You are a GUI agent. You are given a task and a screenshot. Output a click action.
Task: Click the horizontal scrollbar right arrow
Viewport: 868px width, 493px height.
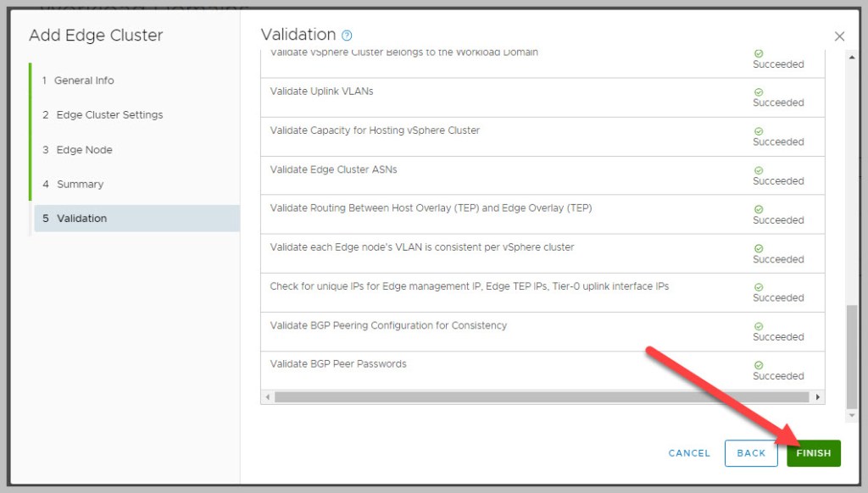pyautogui.click(x=818, y=397)
